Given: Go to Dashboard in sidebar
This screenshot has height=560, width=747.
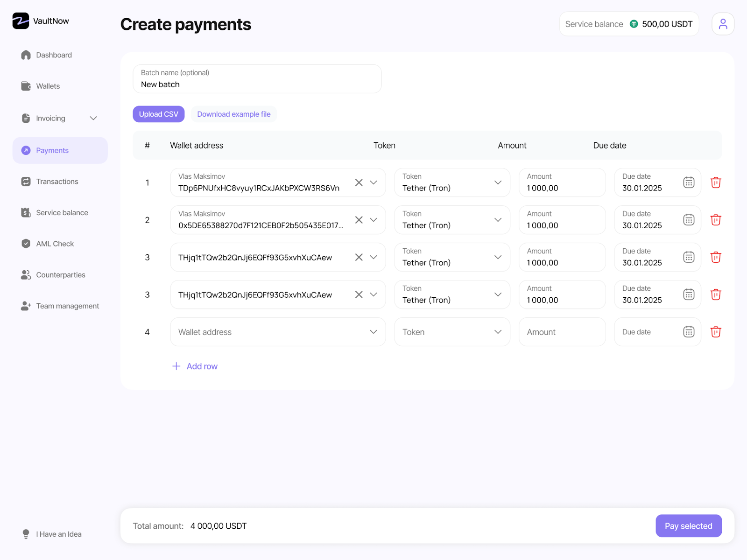Looking at the screenshot, I should pos(54,55).
